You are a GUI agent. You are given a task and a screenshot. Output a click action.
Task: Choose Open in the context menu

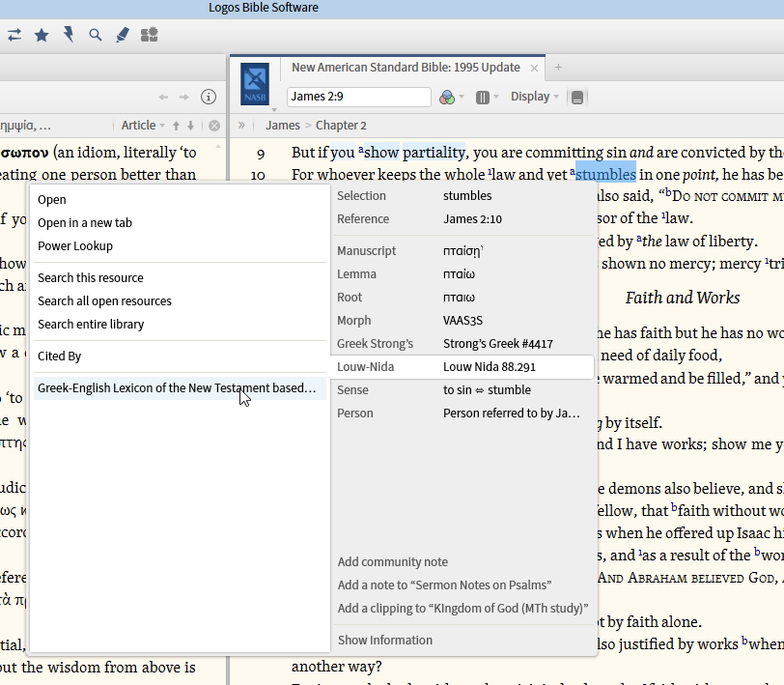[180, 200]
